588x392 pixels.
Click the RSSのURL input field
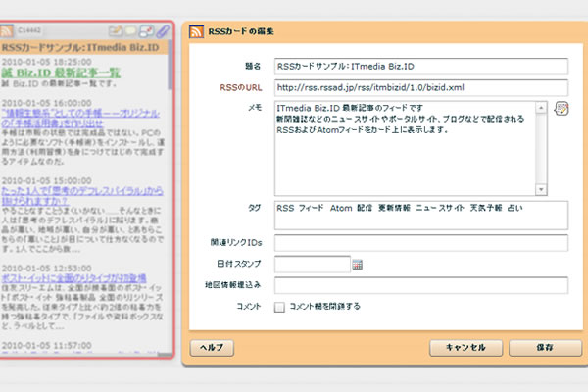point(420,87)
